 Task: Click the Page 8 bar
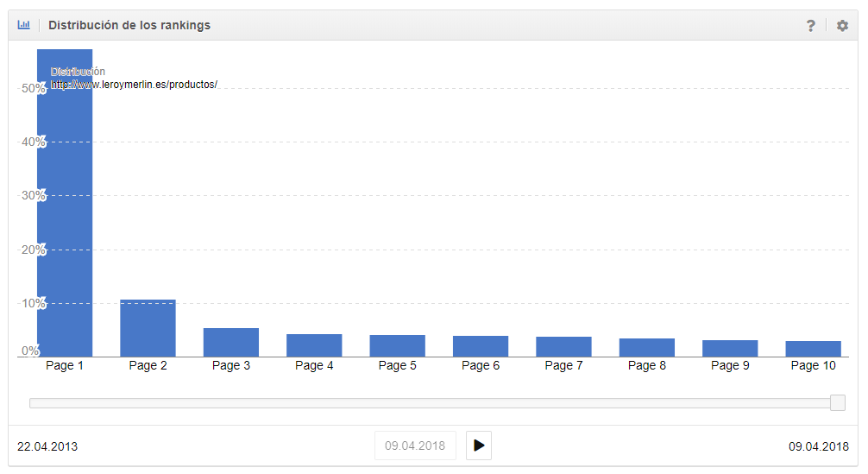[x=647, y=347]
